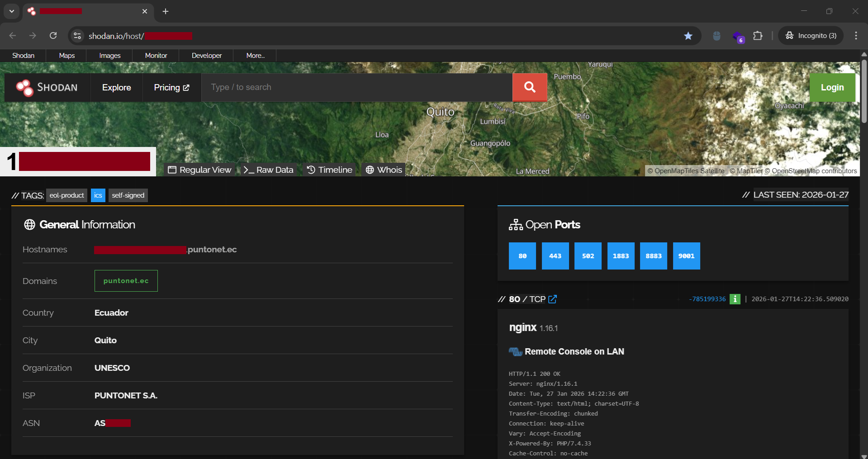Open Chrome's three-dot menu

tap(855, 35)
